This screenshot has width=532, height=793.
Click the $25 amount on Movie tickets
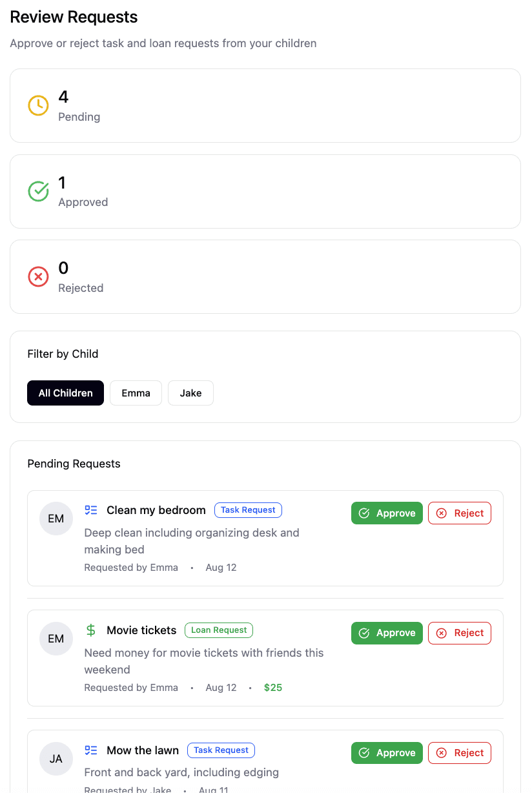tap(273, 688)
